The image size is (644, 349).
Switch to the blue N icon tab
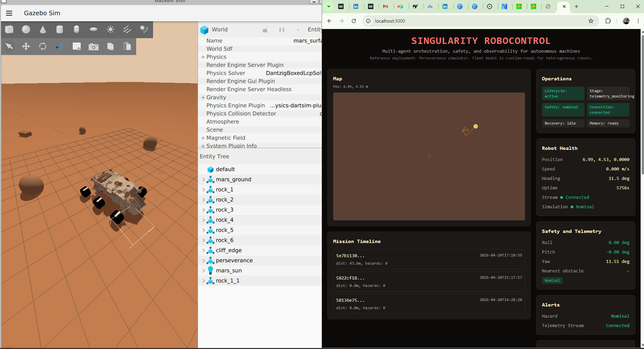coord(504,6)
